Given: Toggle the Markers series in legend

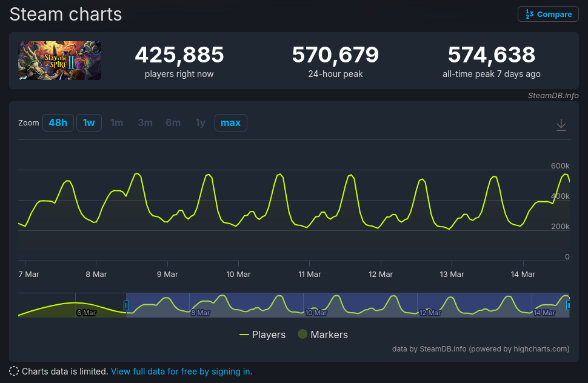Looking at the screenshot, I should 323,335.
